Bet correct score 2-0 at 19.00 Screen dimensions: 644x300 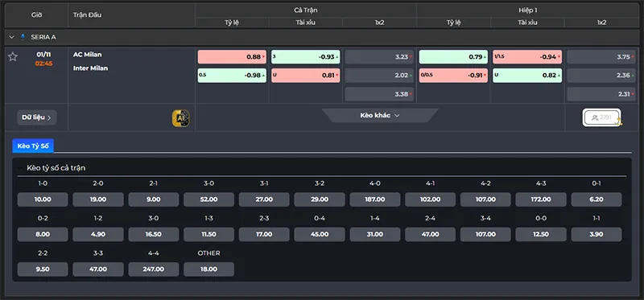tap(98, 199)
